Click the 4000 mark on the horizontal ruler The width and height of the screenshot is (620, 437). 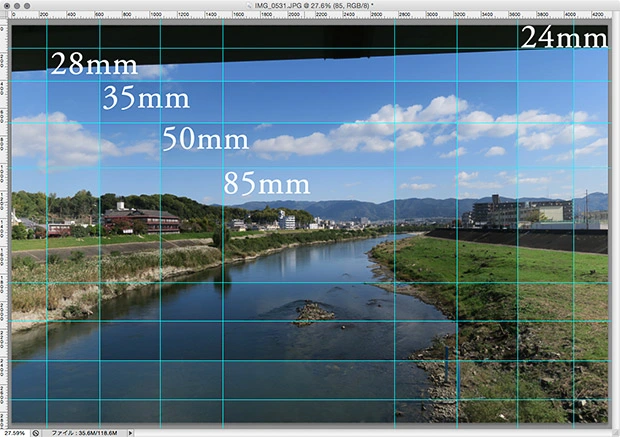(x=570, y=15)
